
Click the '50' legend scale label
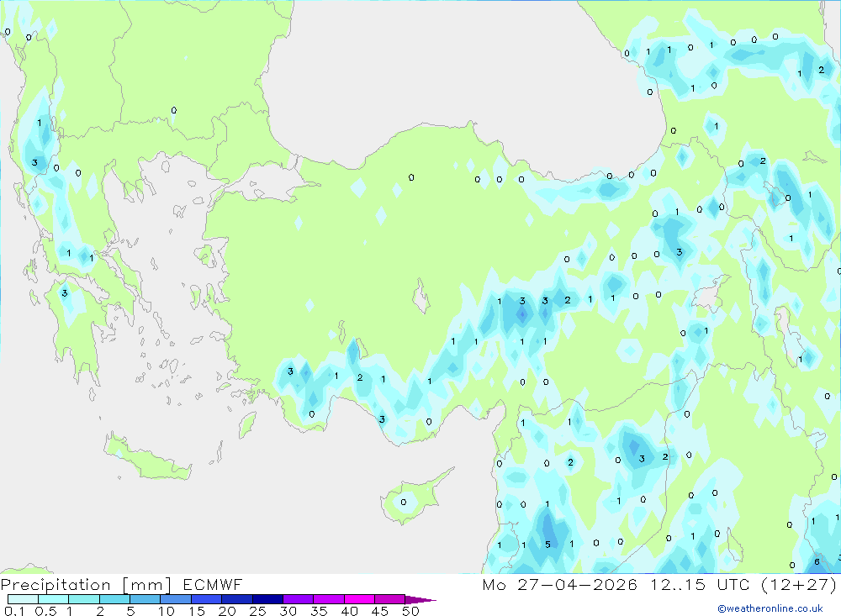410,611
